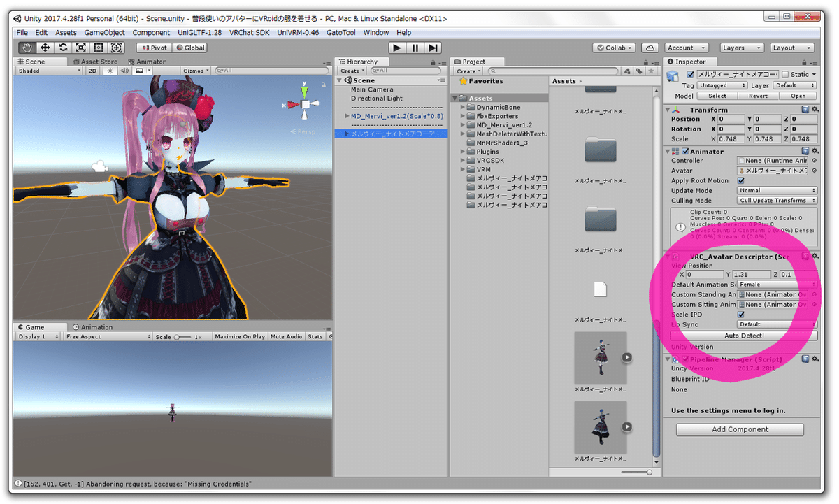Toggle Maximize On Play
Screen dimensions: 839x504
click(x=240, y=337)
